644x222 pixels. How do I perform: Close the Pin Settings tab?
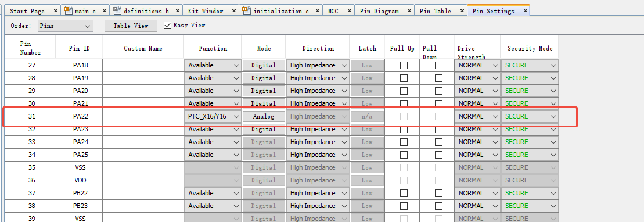point(525,11)
